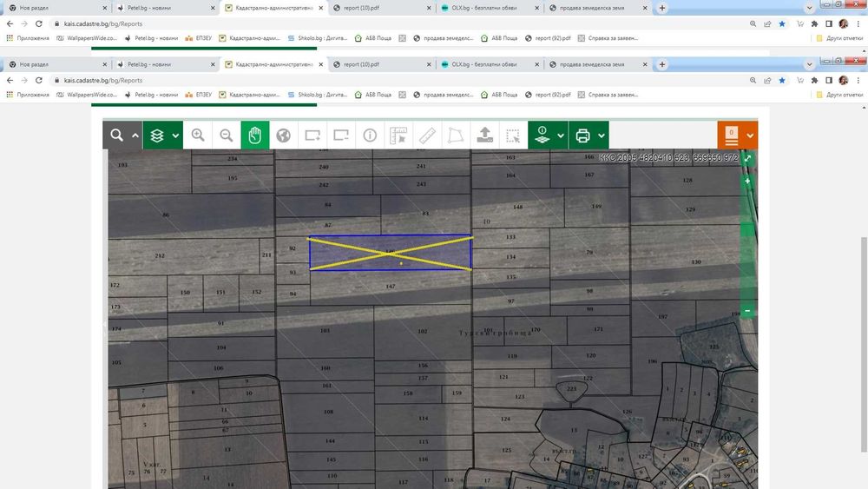This screenshot has height=489, width=868.
Task: Reload page using lower toolbar reload icon
Action: click(x=39, y=80)
